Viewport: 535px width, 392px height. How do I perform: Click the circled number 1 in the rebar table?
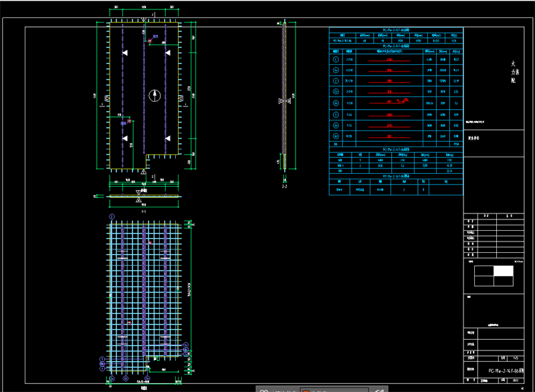pyautogui.click(x=336, y=60)
